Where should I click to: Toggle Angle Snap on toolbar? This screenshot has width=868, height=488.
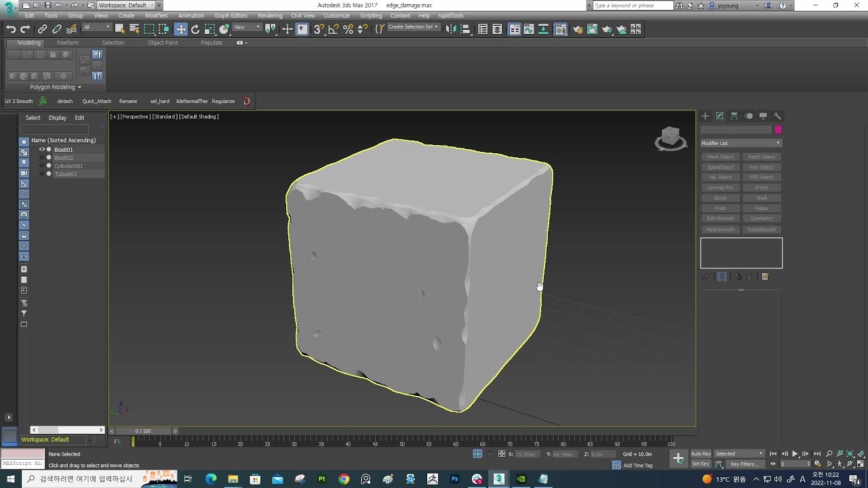coord(333,29)
